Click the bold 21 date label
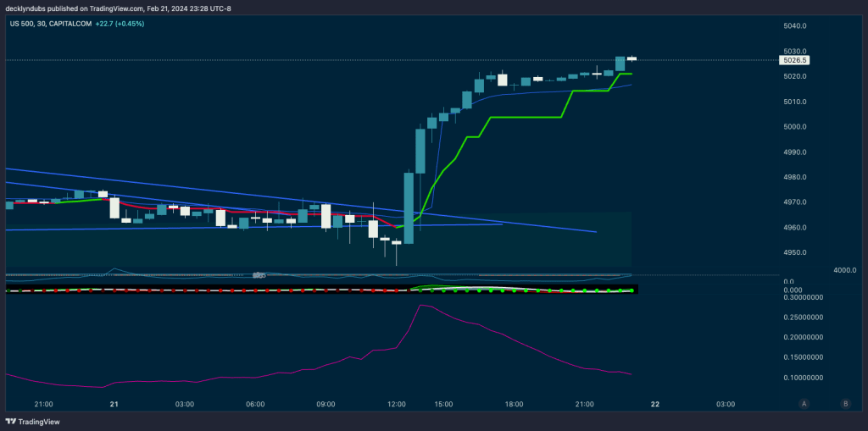 (x=114, y=405)
